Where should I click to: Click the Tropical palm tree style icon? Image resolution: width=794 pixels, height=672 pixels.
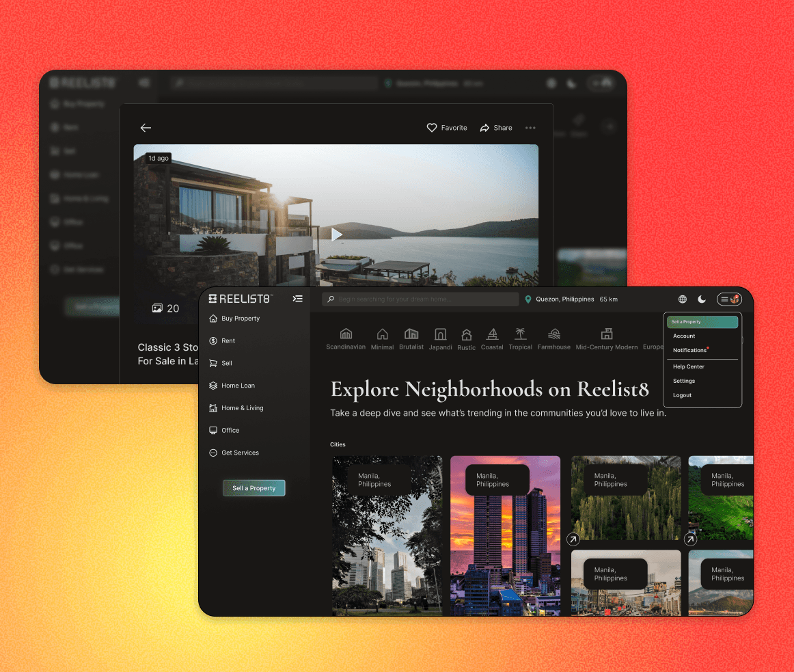(x=520, y=334)
